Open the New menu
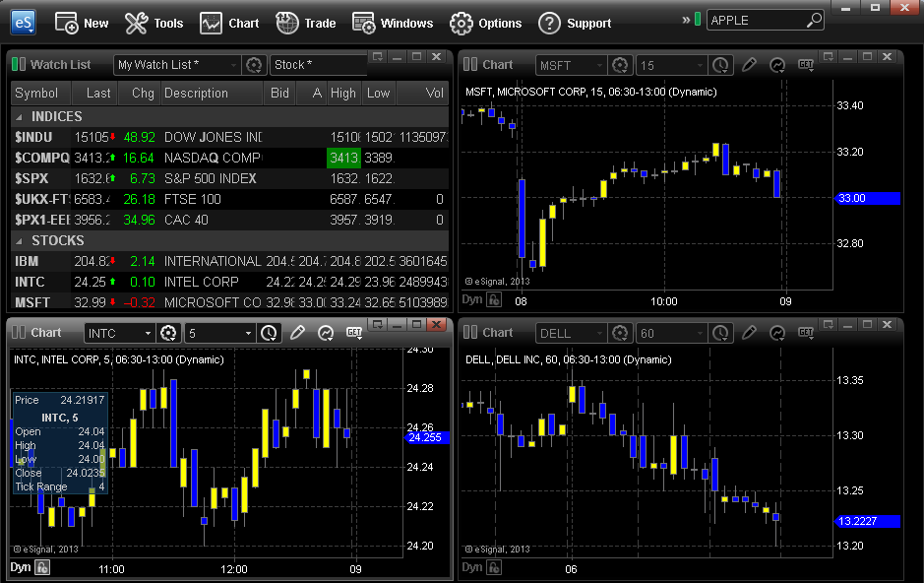924x583 pixels. click(x=82, y=24)
